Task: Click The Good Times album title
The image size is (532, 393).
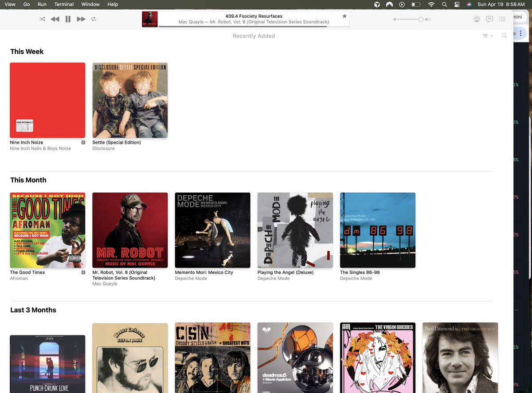Action: coord(27,272)
